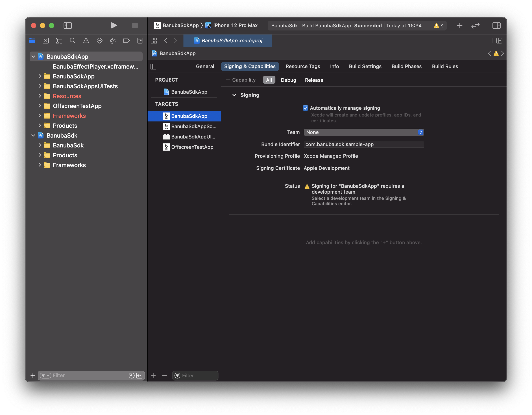Switch to the Info tab
532x415 pixels.
pyautogui.click(x=334, y=67)
